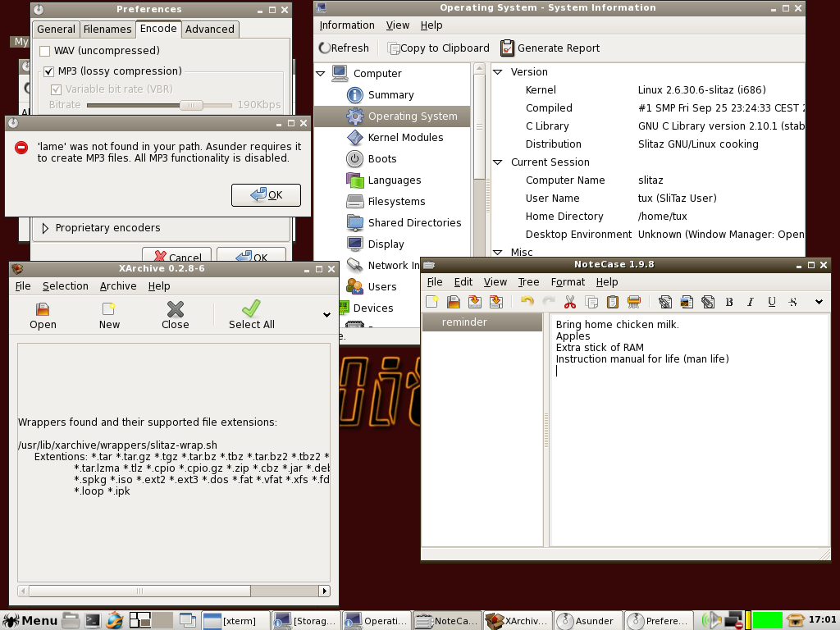
Task: Click the NoteCase copy icon
Action: 591,302
